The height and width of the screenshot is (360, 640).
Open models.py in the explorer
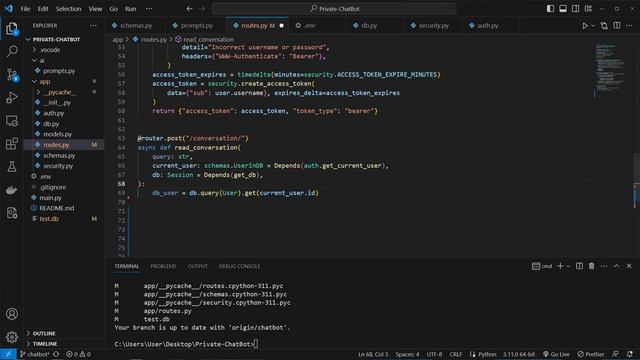click(58, 134)
